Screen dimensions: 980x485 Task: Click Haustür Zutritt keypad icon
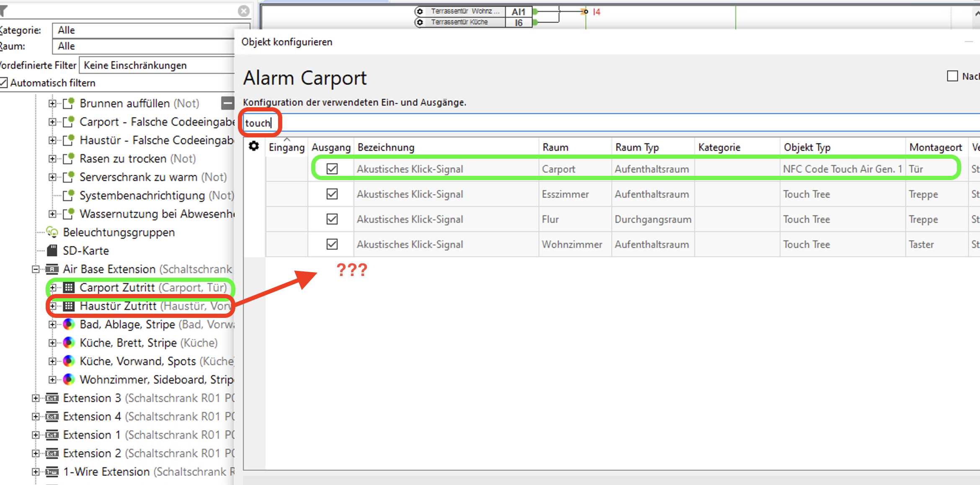[x=69, y=306]
